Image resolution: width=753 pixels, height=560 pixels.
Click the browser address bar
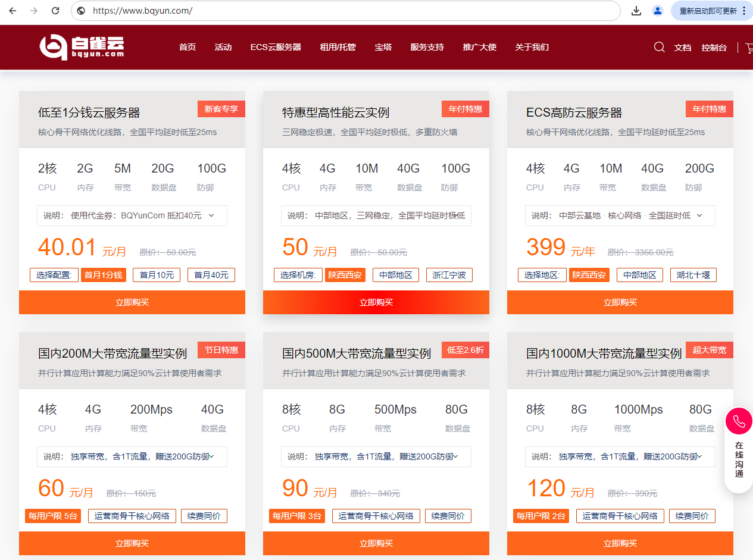345,11
